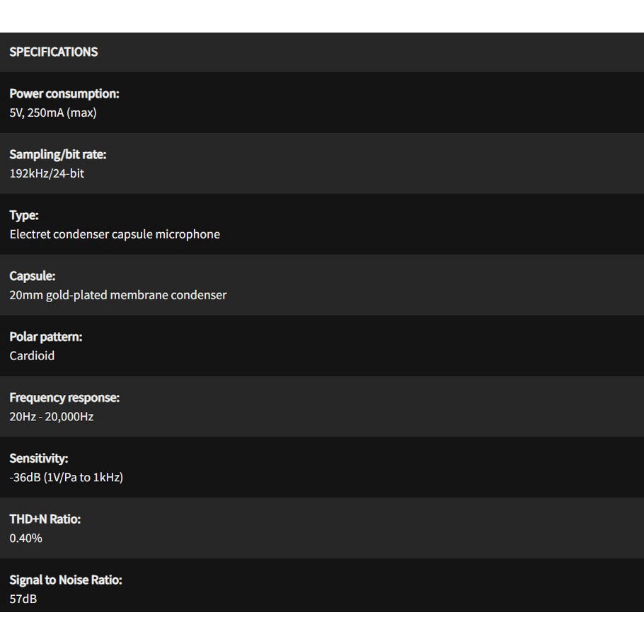Viewport: 644px width, 644px height.
Task: Select the 'Cardioid' value
Action: point(32,356)
